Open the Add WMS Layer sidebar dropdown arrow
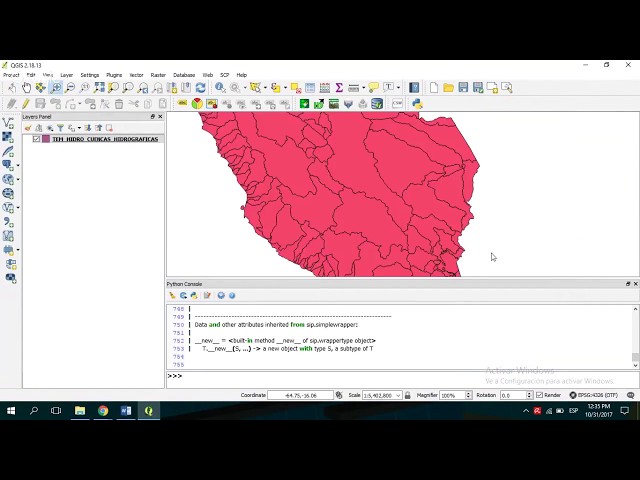The image size is (640, 480). [x=18, y=180]
